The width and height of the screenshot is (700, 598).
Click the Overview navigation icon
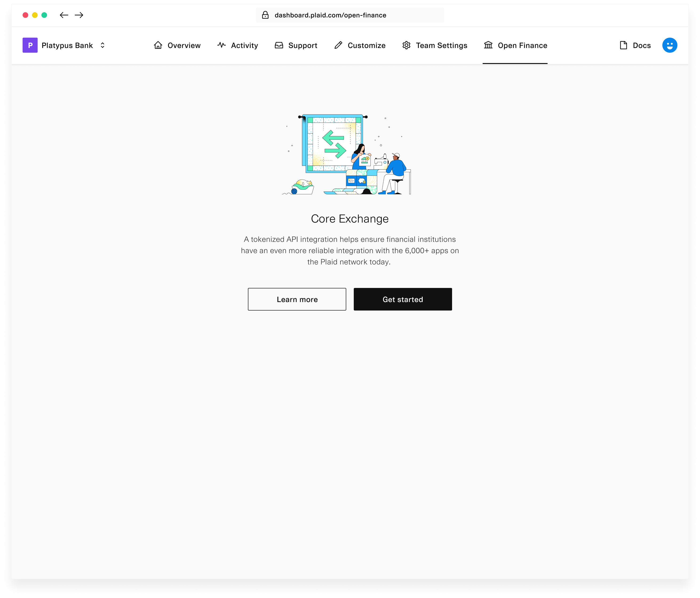coord(157,45)
